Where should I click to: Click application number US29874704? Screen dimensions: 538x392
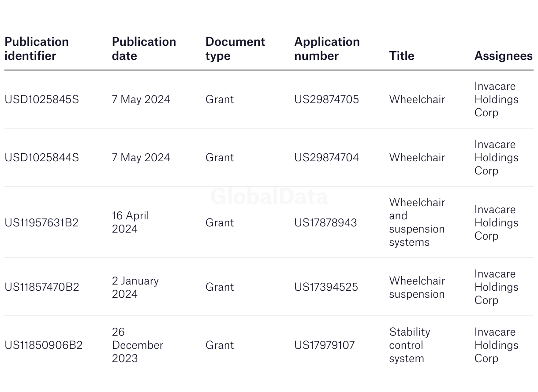click(327, 158)
